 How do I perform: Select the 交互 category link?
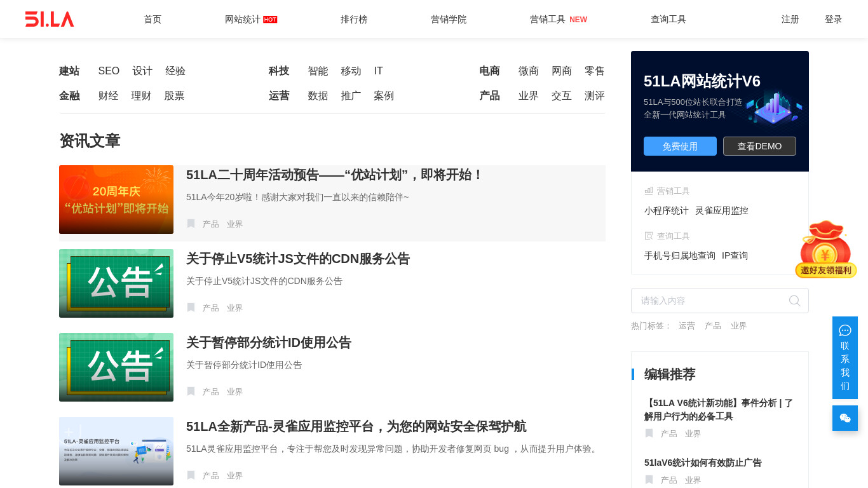(562, 96)
